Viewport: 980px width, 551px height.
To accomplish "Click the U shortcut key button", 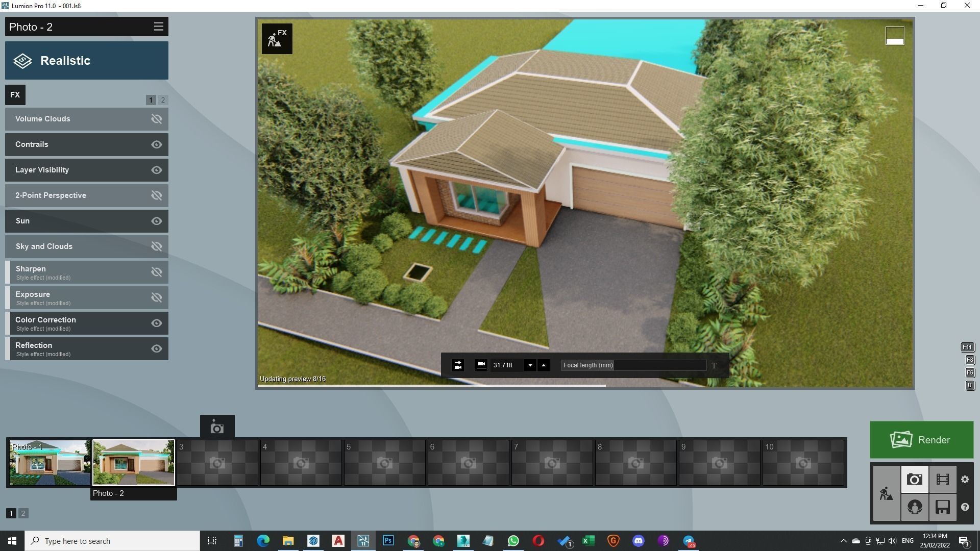I will [970, 385].
